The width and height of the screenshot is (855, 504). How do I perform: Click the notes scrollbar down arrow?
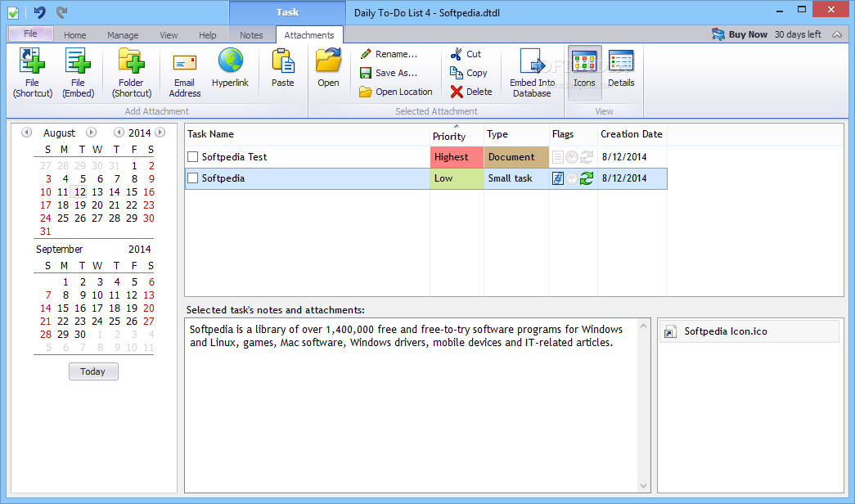point(643,486)
